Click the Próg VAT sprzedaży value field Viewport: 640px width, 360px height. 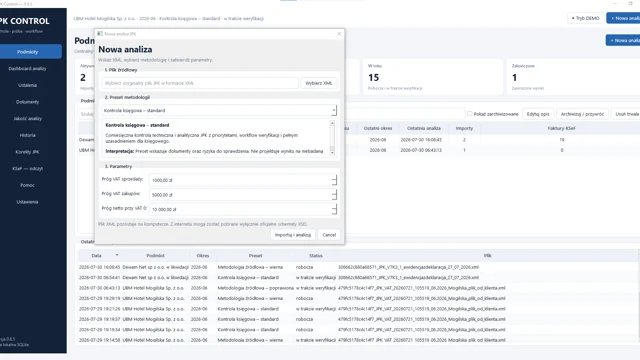[241, 180]
